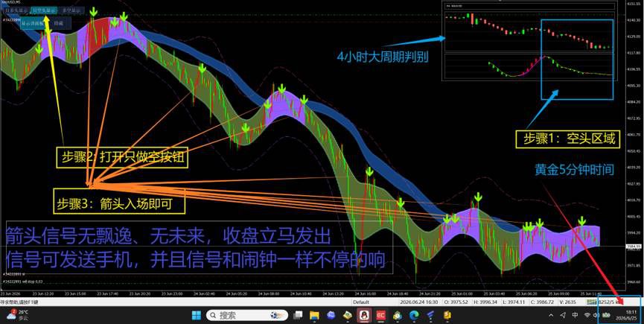
Task: Open the red EC app on taskbar
Action: tap(380, 315)
